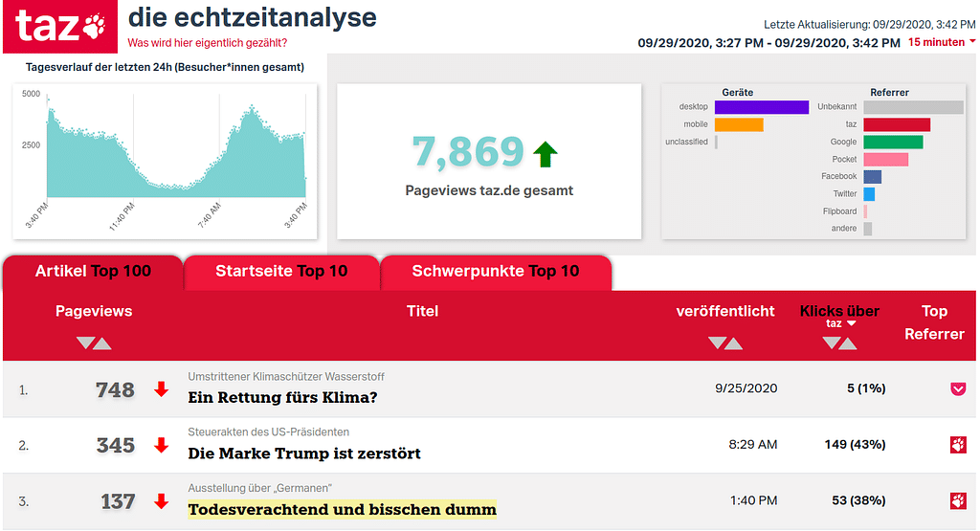The image size is (980, 531).
Task: Open 'Was wird hier eigentlich gezählt?' link
Action: click(x=207, y=42)
